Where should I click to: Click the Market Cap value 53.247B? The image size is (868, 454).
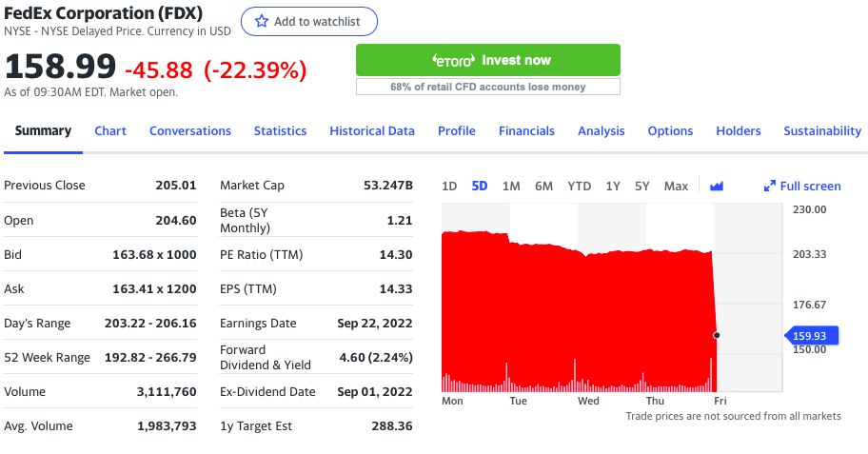pos(388,185)
